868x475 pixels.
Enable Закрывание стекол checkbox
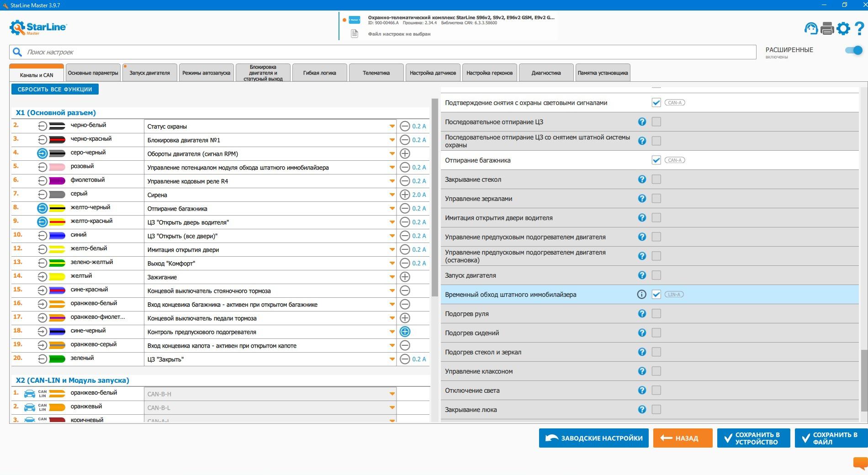click(656, 179)
